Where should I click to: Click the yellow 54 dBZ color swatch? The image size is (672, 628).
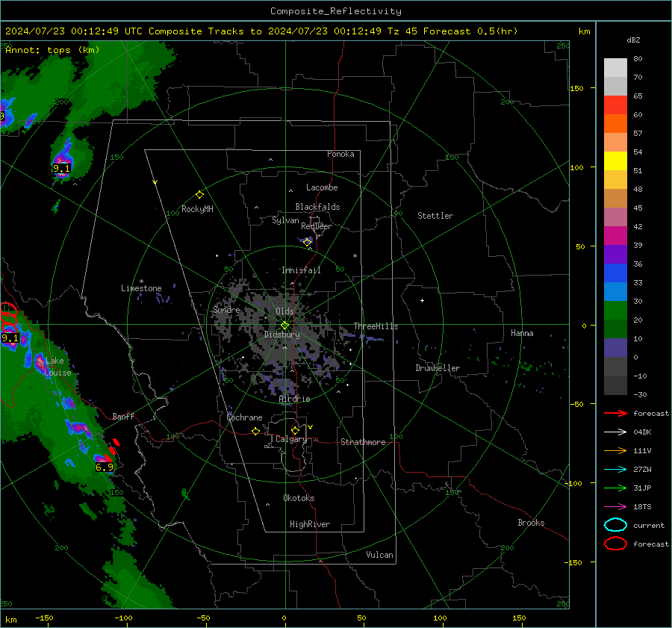pyautogui.click(x=615, y=161)
